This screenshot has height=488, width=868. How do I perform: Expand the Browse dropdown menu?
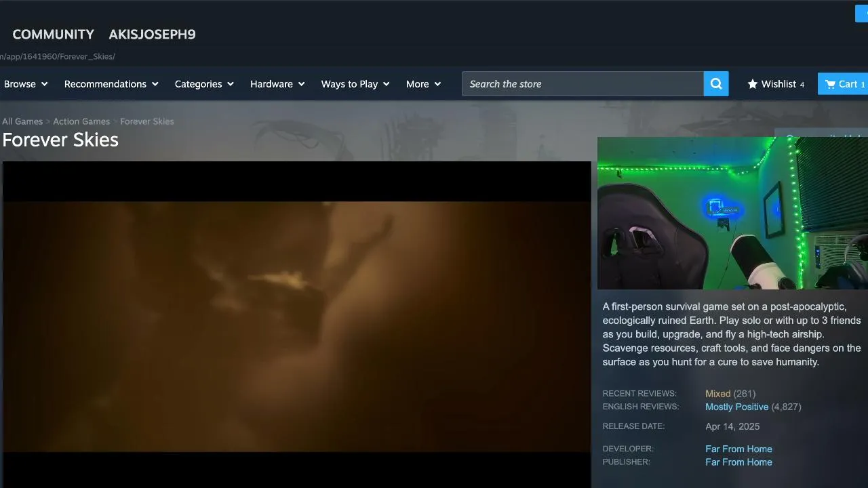pos(26,84)
